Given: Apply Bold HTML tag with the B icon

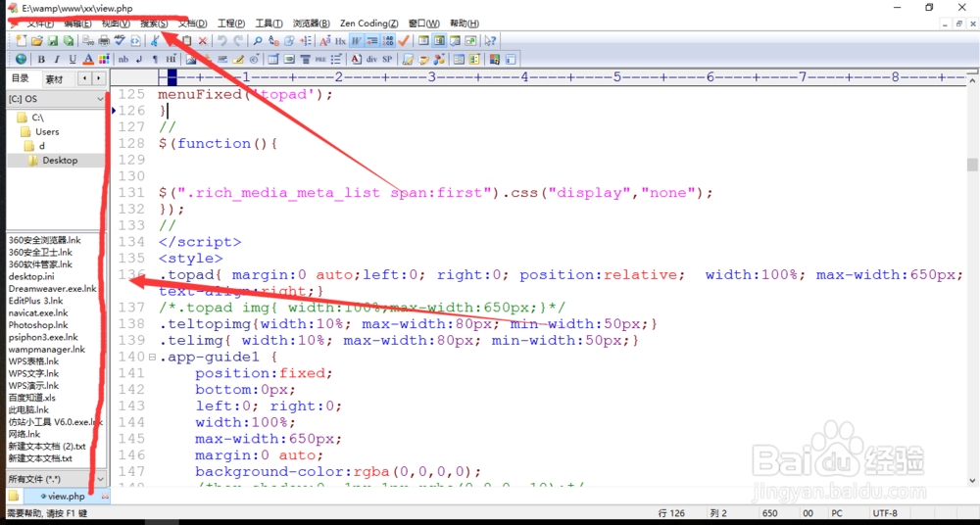Looking at the screenshot, I should [41, 60].
